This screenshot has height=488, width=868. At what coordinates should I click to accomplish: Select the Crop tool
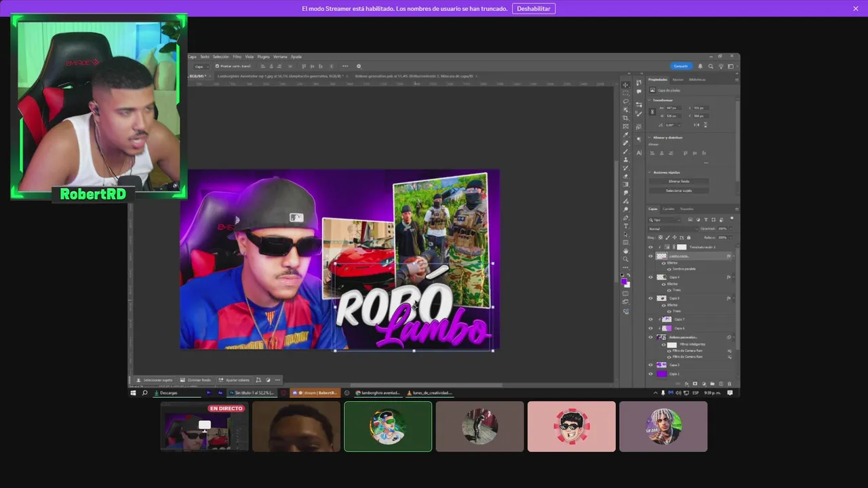[x=625, y=118]
